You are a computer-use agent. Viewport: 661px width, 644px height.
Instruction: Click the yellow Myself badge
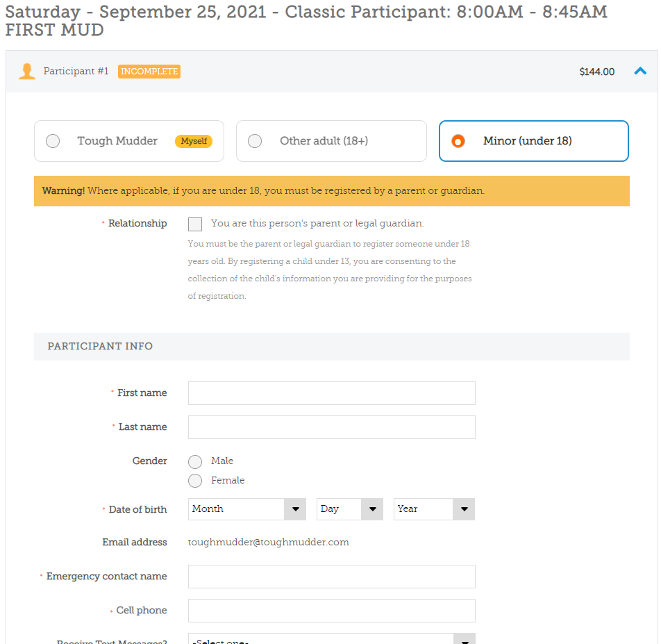[194, 141]
